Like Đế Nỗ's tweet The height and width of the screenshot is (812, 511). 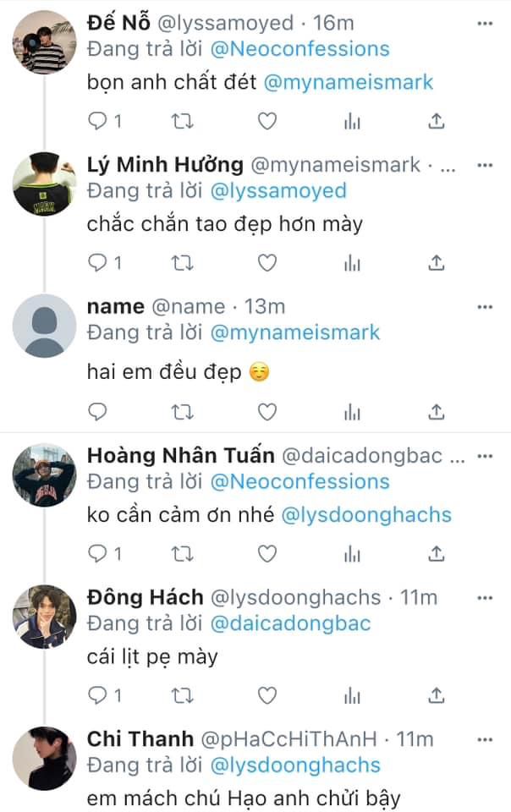click(267, 122)
